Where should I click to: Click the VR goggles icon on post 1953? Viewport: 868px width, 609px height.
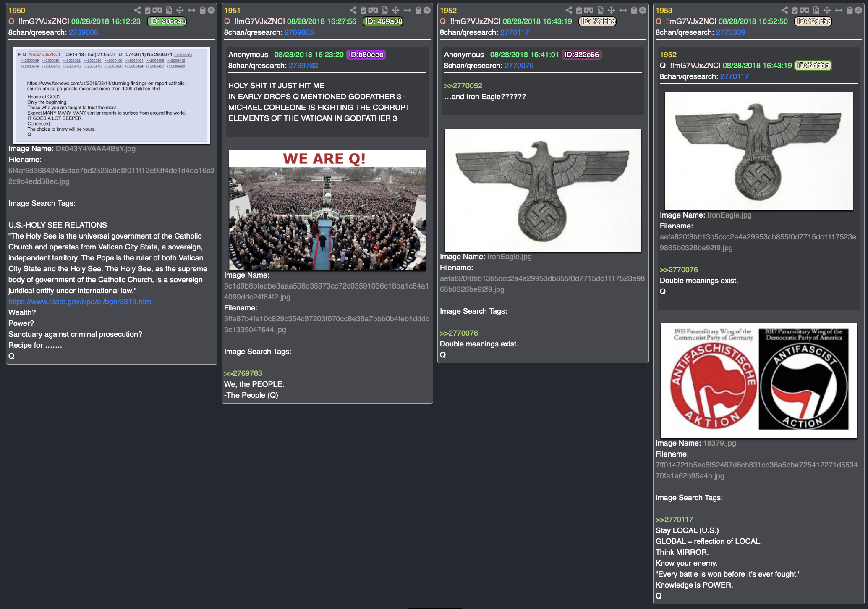(x=805, y=10)
